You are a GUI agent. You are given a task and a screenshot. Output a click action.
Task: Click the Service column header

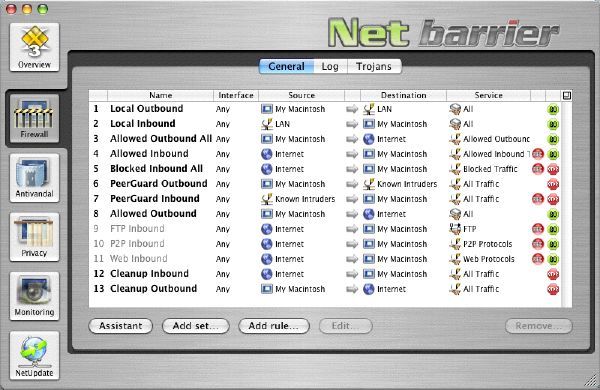pyautogui.click(x=488, y=95)
